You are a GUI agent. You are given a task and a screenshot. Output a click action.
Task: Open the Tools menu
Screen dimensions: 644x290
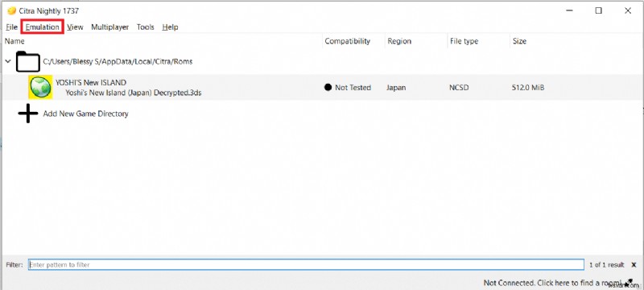(146, 27)
